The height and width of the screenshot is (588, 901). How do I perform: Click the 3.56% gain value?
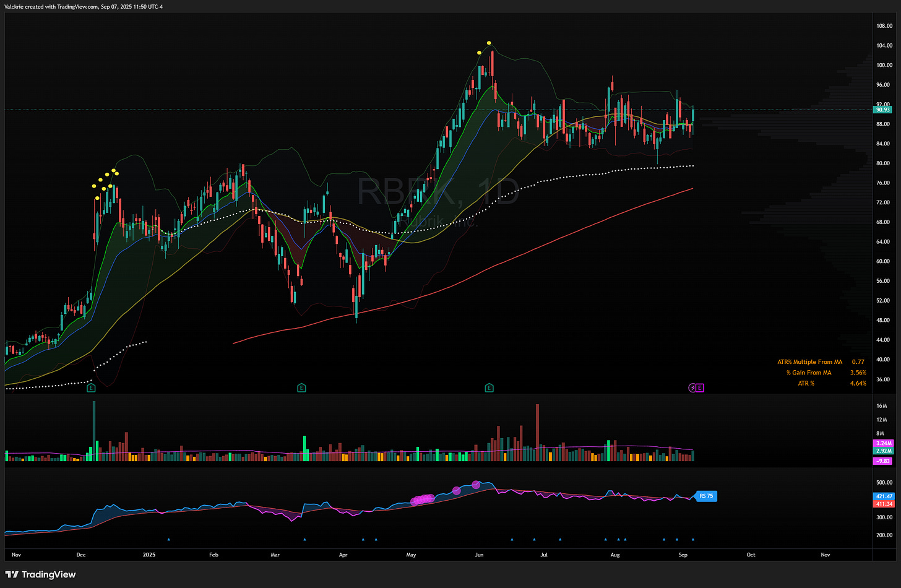click(x=858, y=373)
